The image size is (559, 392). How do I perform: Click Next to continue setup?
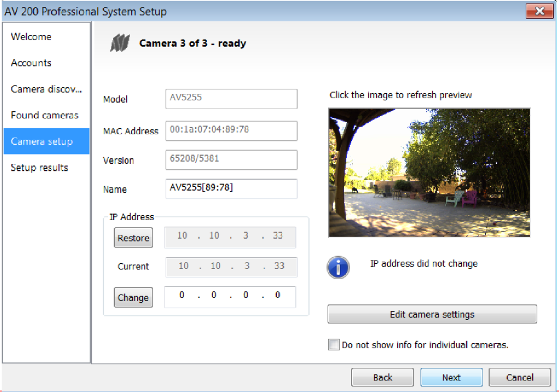[451, 377]
